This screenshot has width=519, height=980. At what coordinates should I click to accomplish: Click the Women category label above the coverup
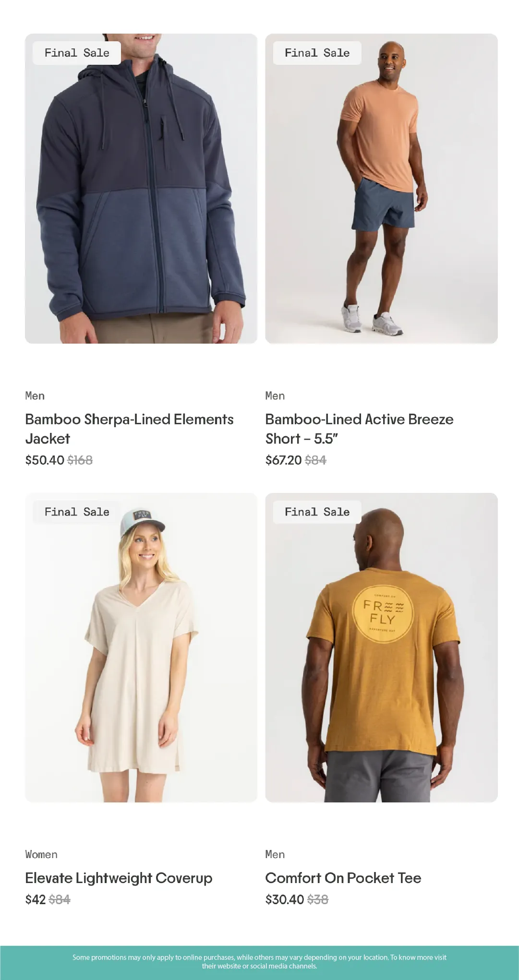(41, 855)
